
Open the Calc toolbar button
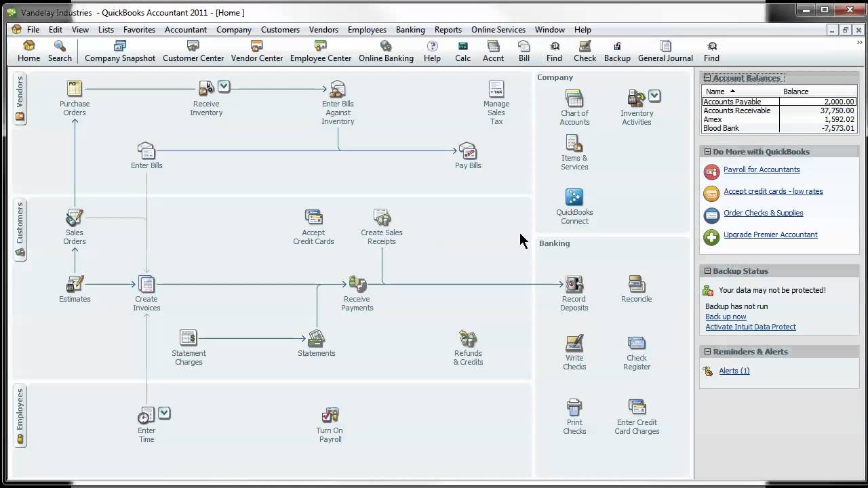click(x=462, y=52)
